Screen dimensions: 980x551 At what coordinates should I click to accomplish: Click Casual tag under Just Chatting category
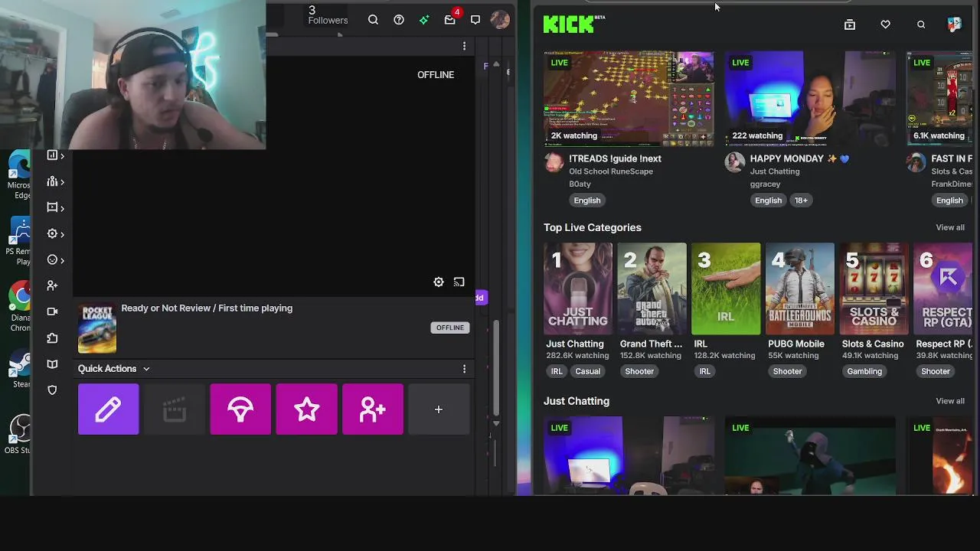pyautogui.click(x=588, y=371)
